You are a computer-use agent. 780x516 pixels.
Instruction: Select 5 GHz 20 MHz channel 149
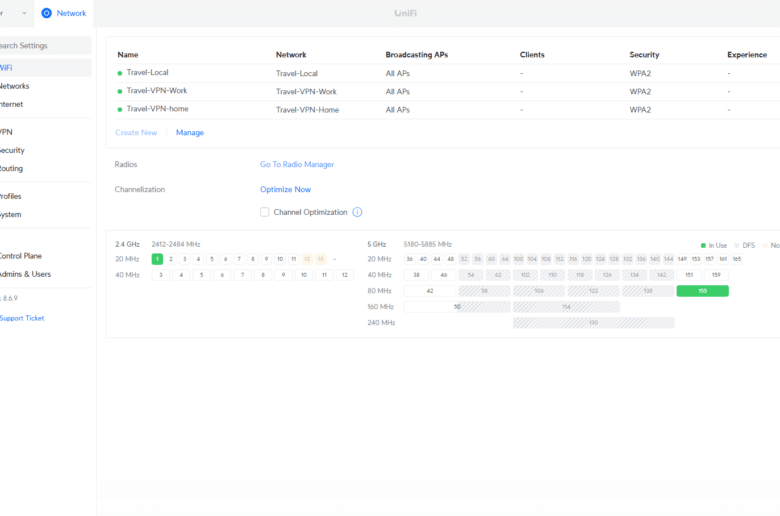tap(682, 259)
